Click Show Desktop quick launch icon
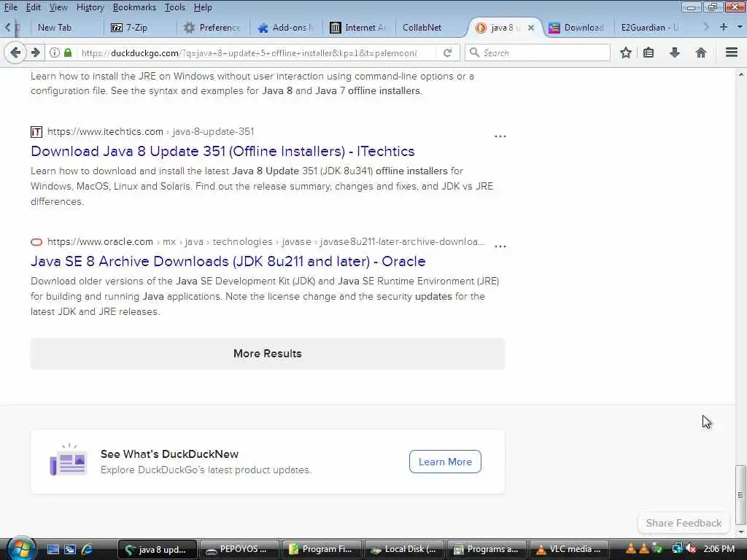Viewport: 747px width, 560px height. (x=53, y=549)
